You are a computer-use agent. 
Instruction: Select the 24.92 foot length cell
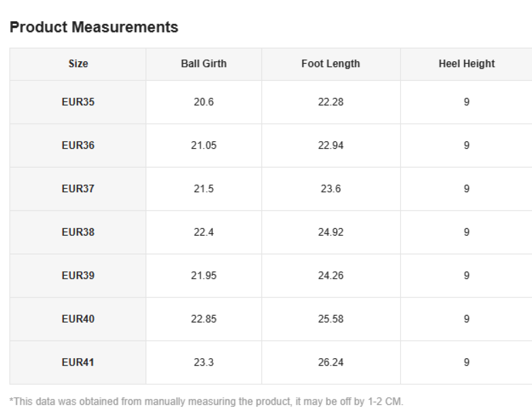(330, 232)
